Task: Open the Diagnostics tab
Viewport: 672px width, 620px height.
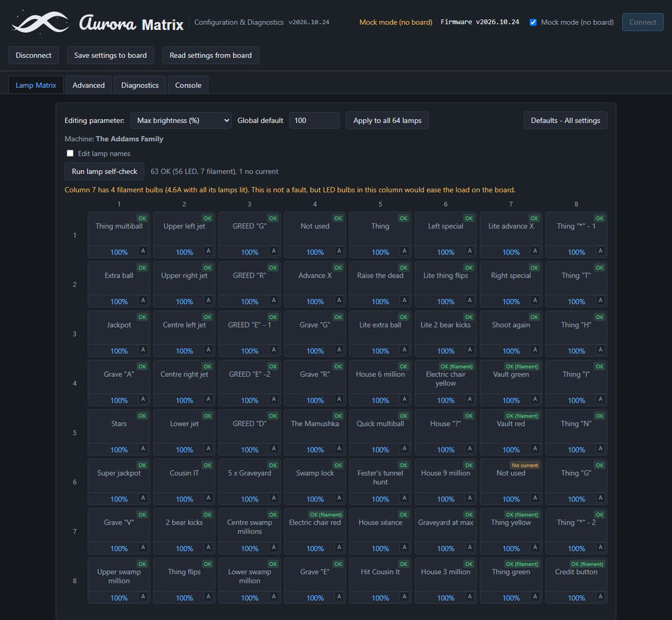Action: [x=140, y=85]
